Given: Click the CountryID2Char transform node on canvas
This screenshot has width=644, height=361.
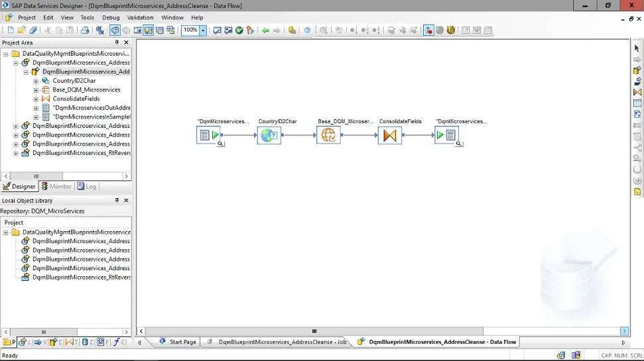Looking at the screenshot, I should coord(269,135).
